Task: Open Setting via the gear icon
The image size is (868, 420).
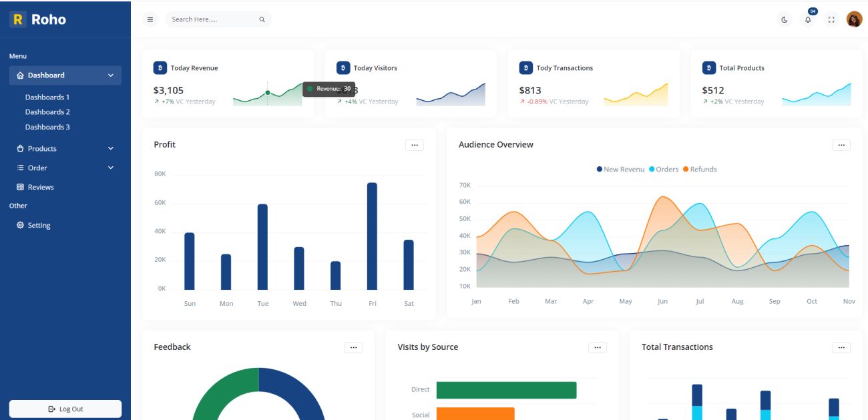Action: (21, 225)
